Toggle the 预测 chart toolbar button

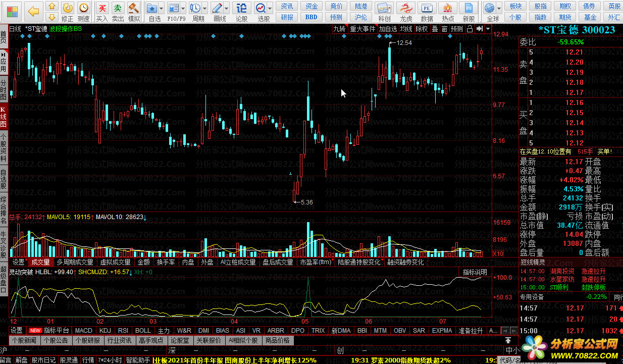pyautogui.click(x=457, y=29)
